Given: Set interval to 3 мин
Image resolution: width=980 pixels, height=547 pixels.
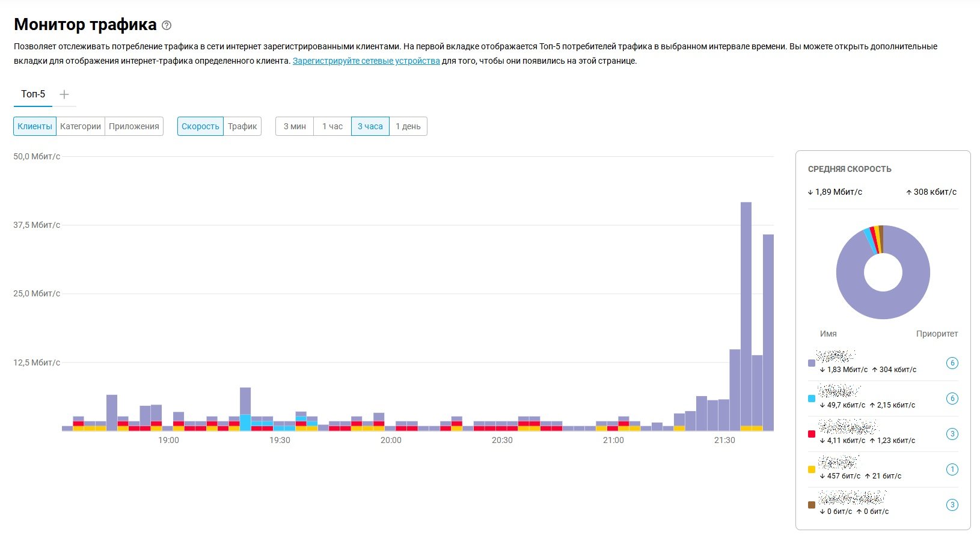Looking at the screenshot, I should (295, 126).
